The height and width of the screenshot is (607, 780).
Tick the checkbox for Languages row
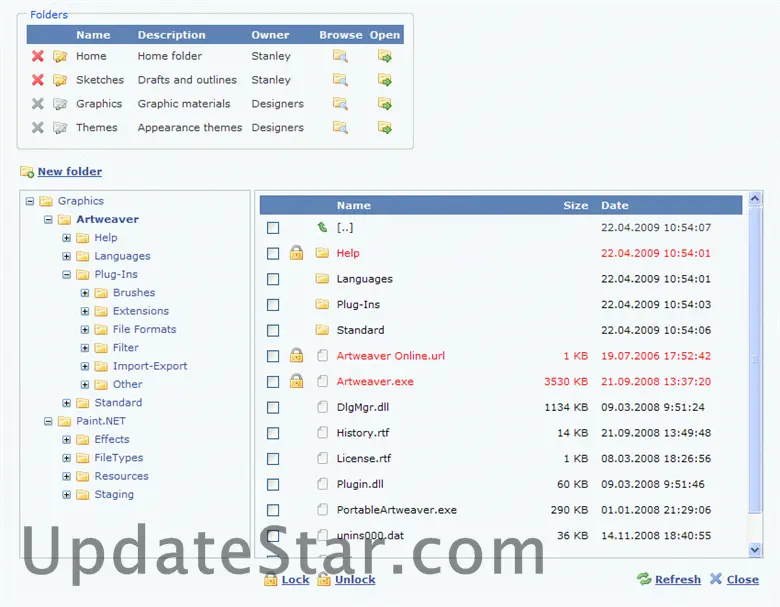pos(273,279)
